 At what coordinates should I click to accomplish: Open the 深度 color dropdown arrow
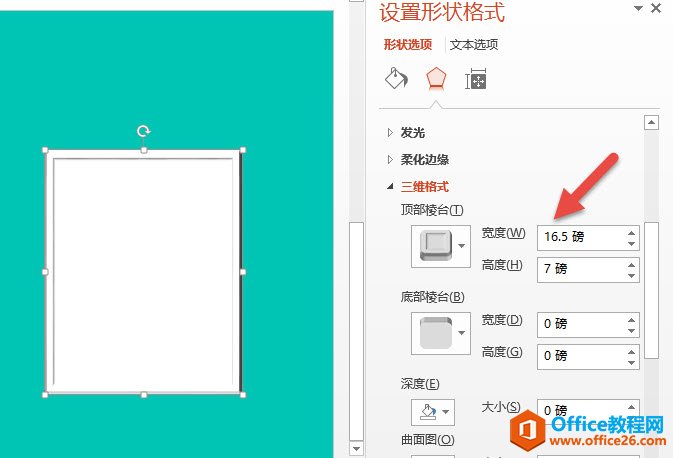(x=446, y=412)
